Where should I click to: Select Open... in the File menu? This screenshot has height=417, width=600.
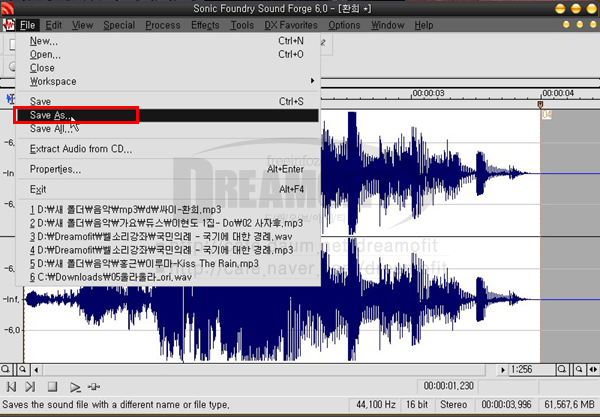coord(168,54)
